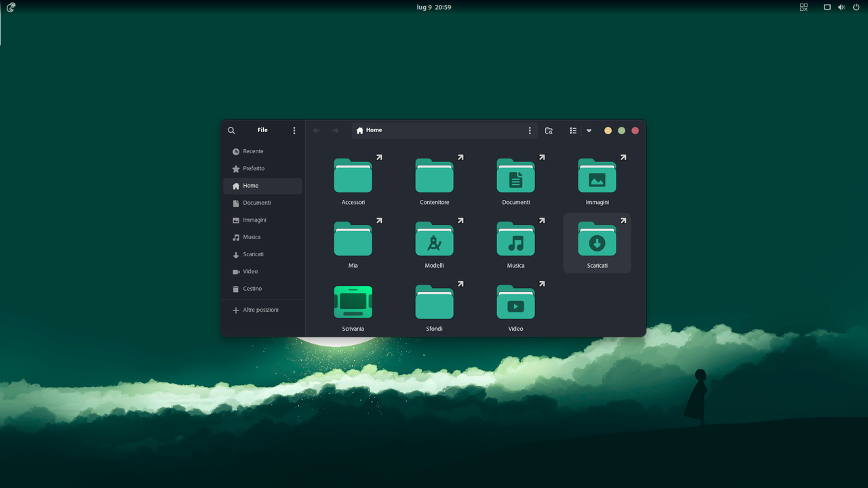
Task: Open the Musica entry in the sidebar
Action: pyautogui.click(x=251, y=237)
